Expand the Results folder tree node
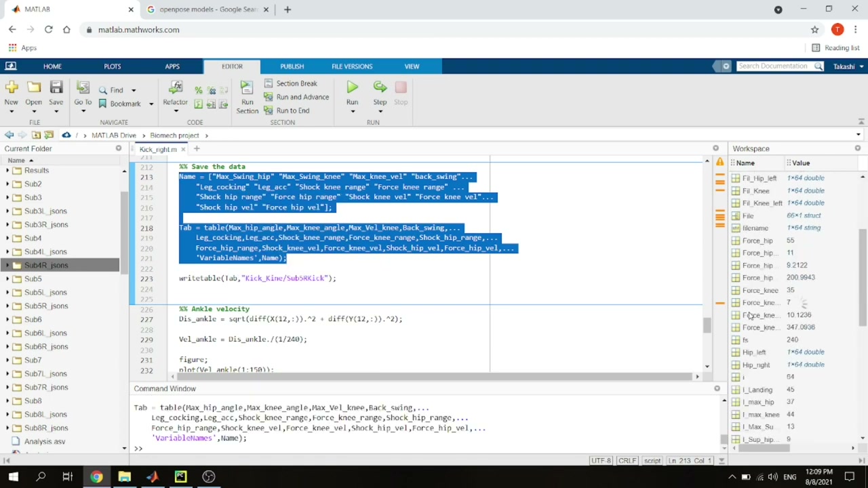Image resolution: width=868 pixels, height=488 pixels. tap(8, 170)
